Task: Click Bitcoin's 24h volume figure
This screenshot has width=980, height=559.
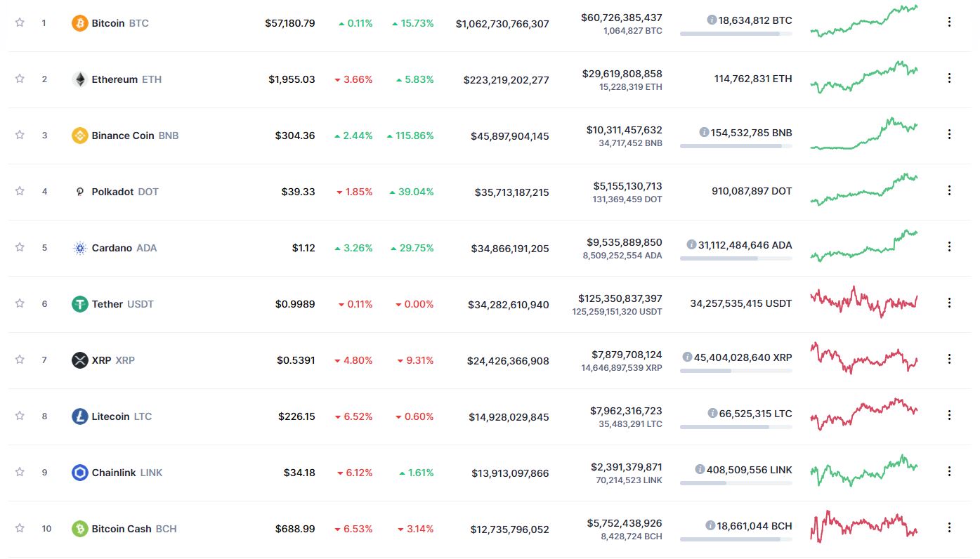Action: 621,18
